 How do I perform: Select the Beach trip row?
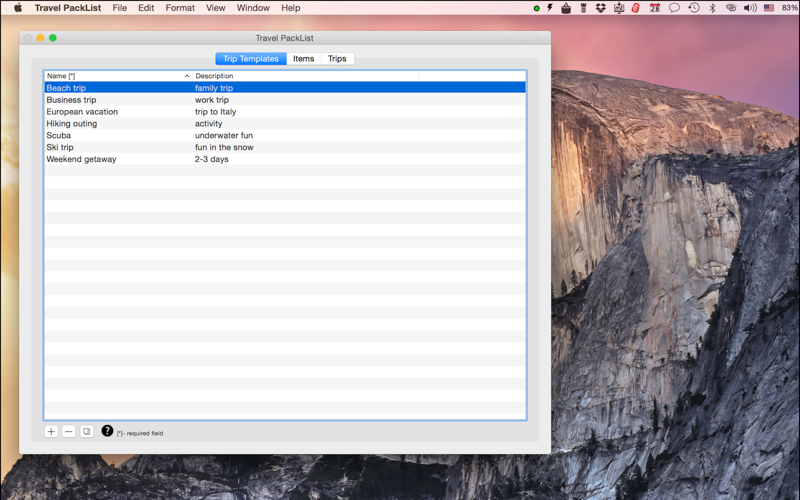point(285,88)
